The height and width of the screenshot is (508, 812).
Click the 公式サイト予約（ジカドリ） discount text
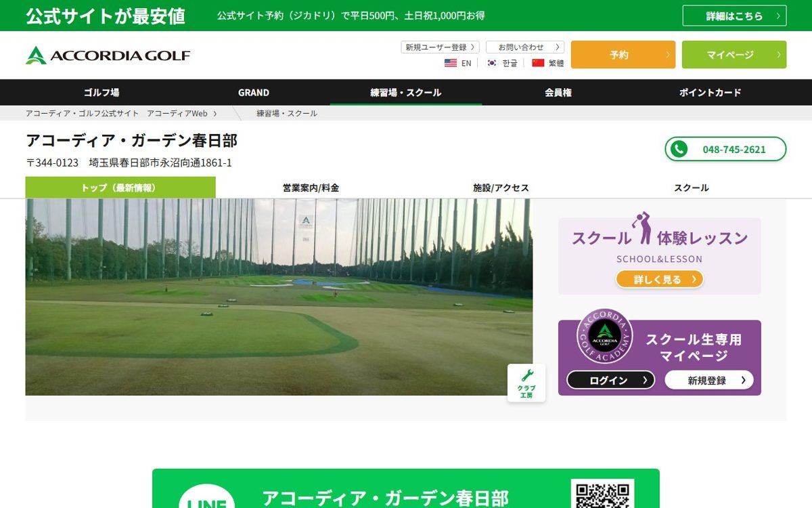point(351,16)
